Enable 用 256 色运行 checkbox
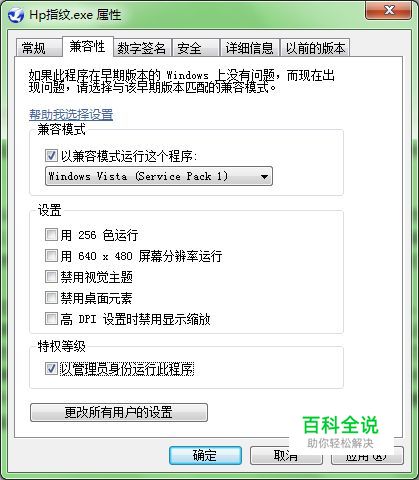419x480 pixels. [x=51, y=235]
